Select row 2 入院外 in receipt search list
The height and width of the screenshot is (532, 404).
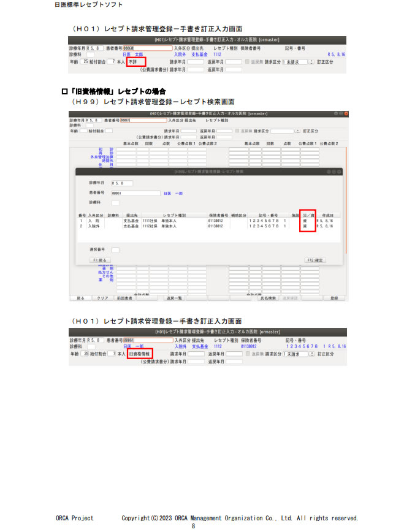pos(184,226)
